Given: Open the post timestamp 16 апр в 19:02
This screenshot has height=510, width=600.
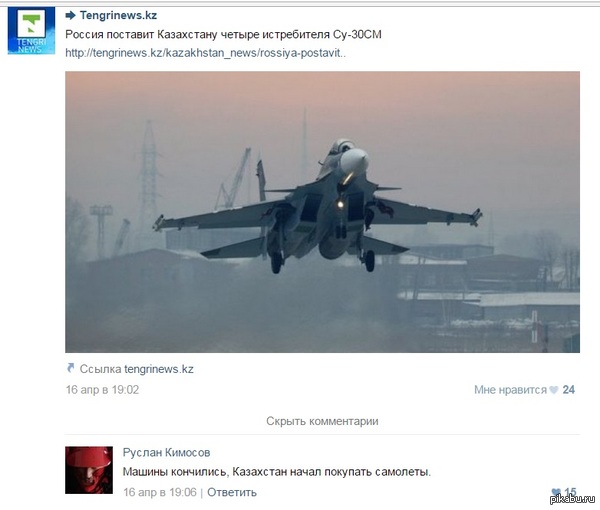Looking at the screenshot, I should tap(102, 390).
